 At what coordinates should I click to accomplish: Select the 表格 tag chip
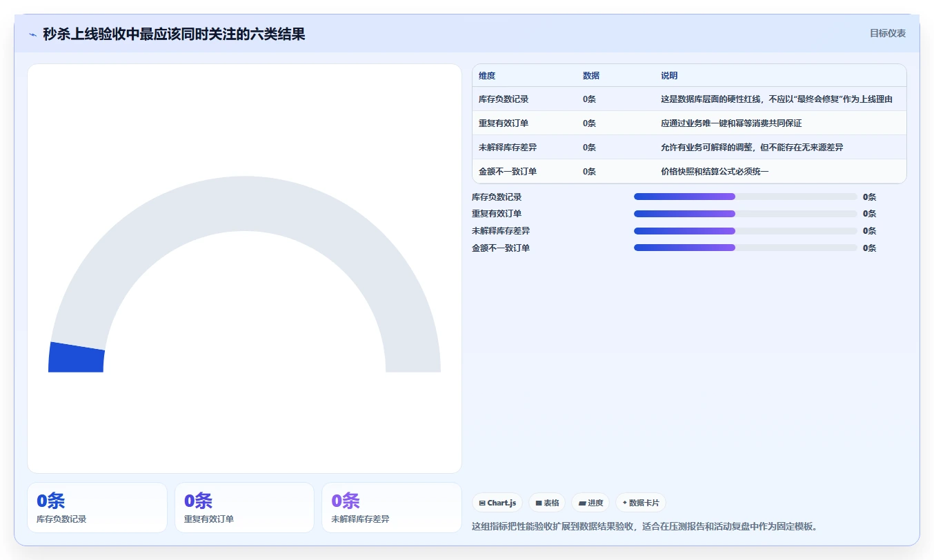click(x=547, y=503)
